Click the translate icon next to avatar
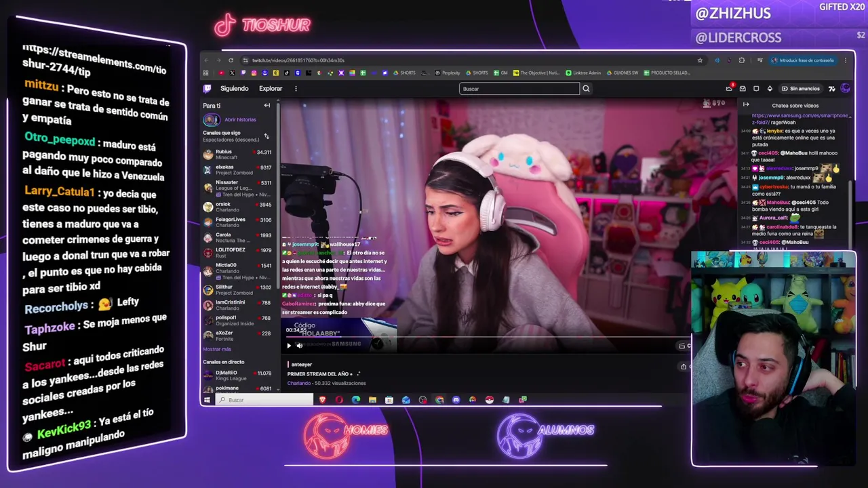This screenshot has width=868, height=488. [831, 89]
